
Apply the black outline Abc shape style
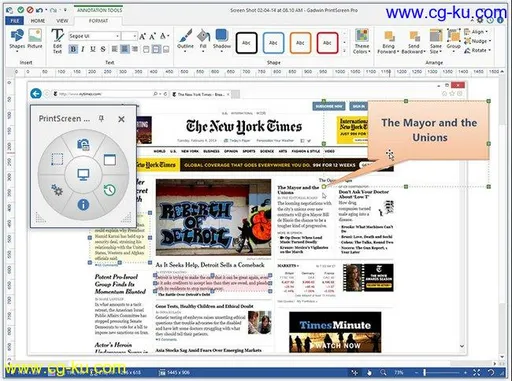pyautogui.click(x=247, y=43)
